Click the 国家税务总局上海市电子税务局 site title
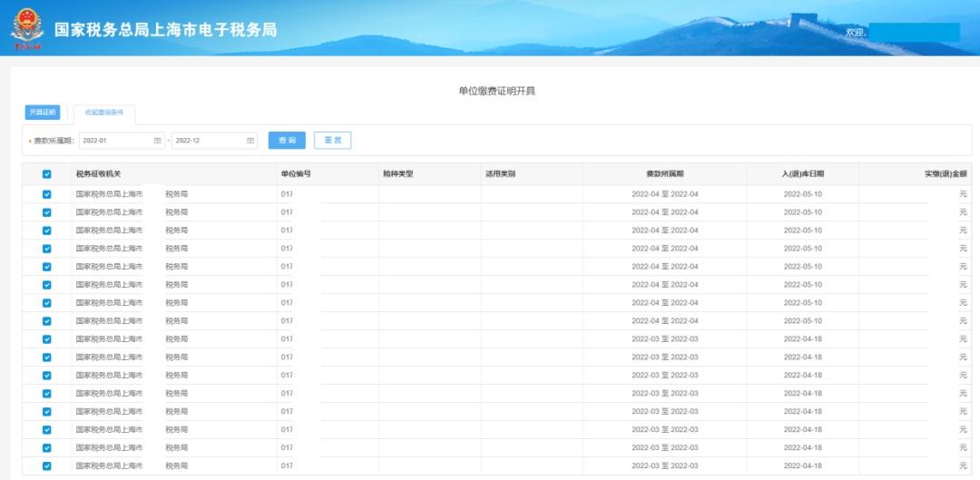Screen dimensions: 980x480 tap(165, 30)
